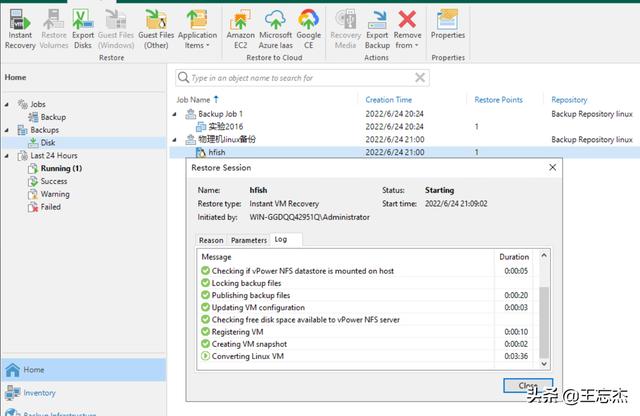Open Running (1) sessions
Viewport: 640px width, 416px height.
(x=55, y=168)
